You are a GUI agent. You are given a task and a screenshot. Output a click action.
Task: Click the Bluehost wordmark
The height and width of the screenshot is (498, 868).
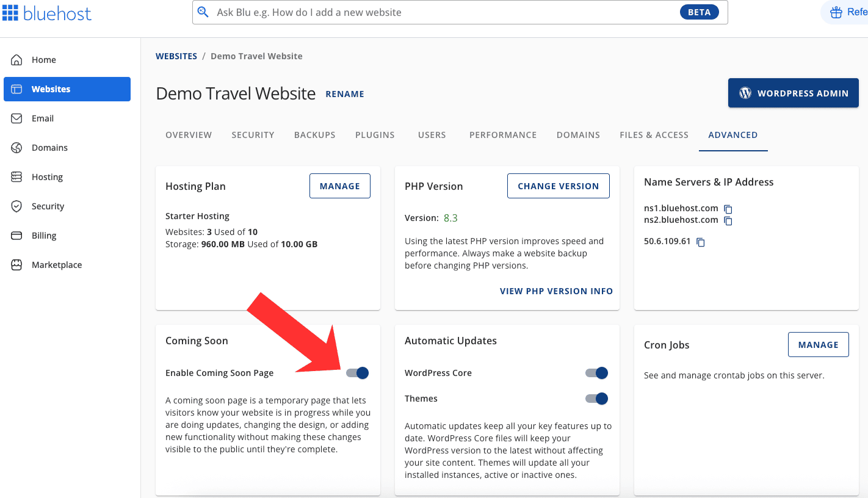[57, 13]
